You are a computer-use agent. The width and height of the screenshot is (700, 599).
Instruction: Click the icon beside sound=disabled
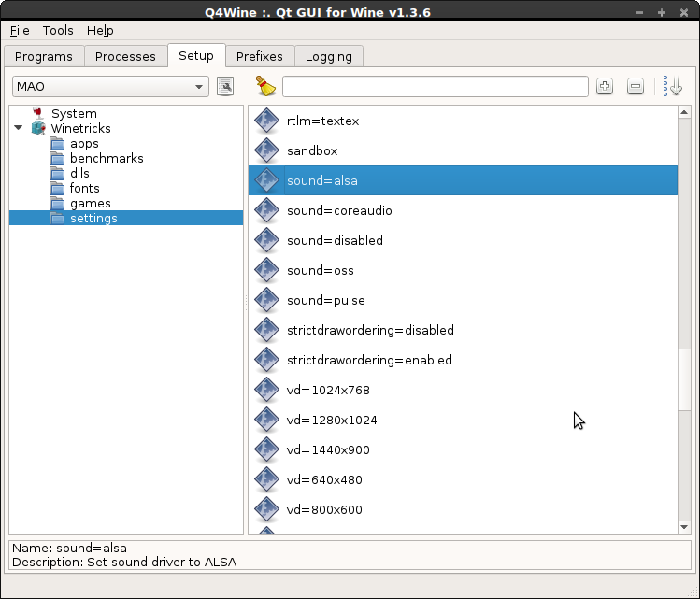pos(267,240)
